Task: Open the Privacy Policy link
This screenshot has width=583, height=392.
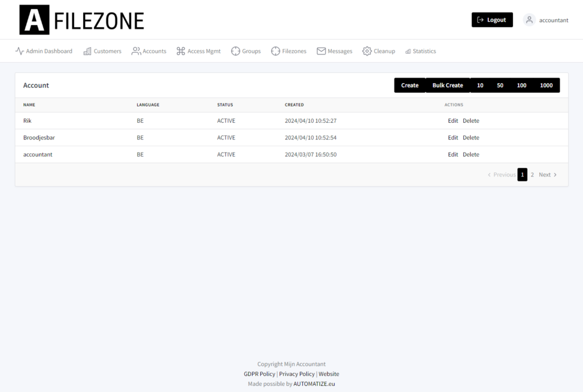Action: (x=297, y=374)
